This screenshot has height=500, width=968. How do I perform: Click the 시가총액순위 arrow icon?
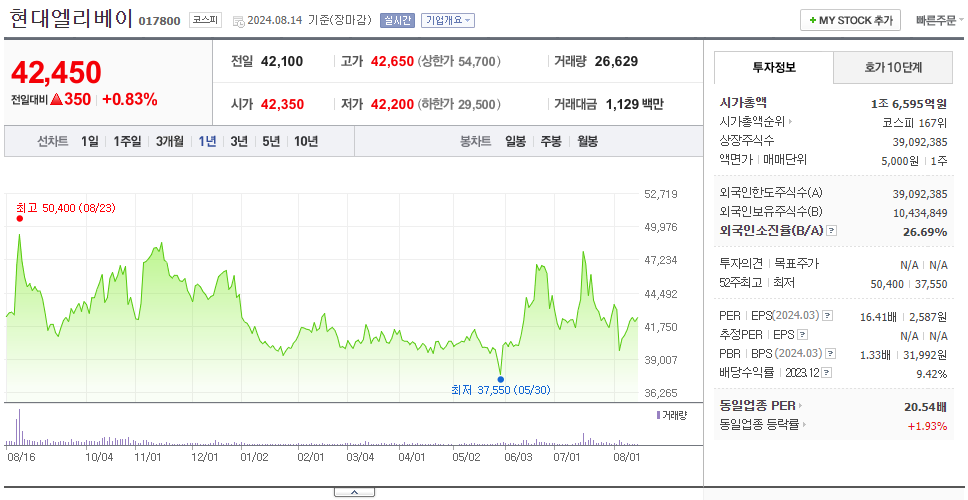click(x=790, y=122)
